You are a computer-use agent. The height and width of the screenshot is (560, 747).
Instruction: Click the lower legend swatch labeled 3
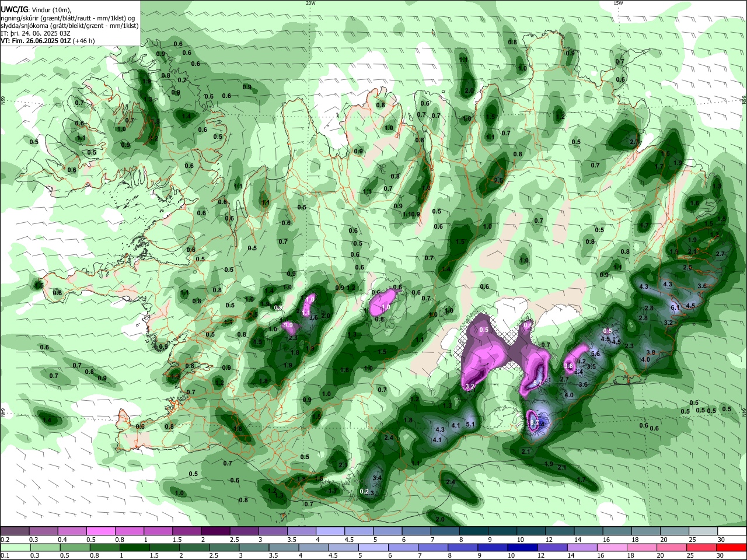coord(254,548)
